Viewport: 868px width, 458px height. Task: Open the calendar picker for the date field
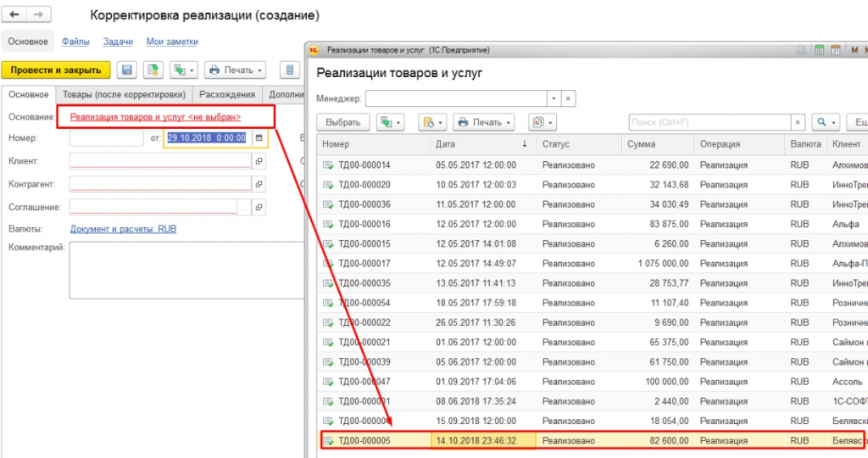tap(259, 137)
